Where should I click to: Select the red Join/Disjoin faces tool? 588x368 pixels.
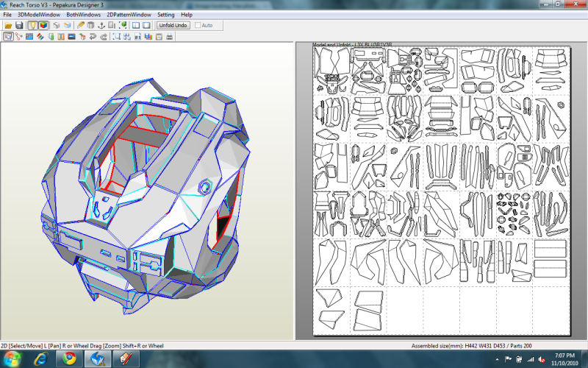(x=19, y=36)
